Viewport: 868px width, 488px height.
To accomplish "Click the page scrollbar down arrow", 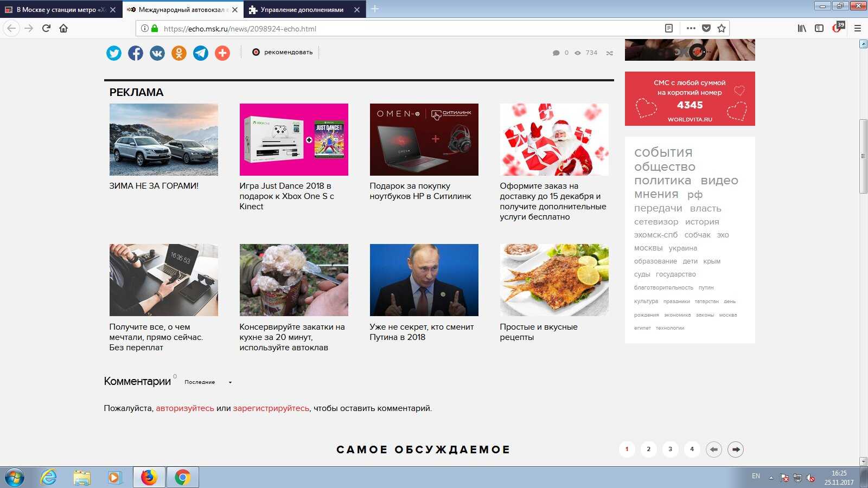I will [863, 461].
